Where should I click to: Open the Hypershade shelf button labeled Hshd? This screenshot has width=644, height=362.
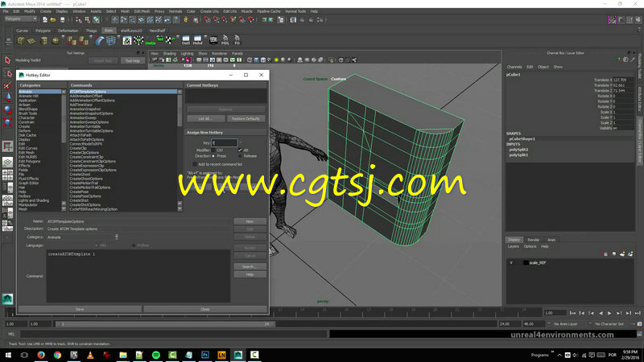tap(197, 40)
